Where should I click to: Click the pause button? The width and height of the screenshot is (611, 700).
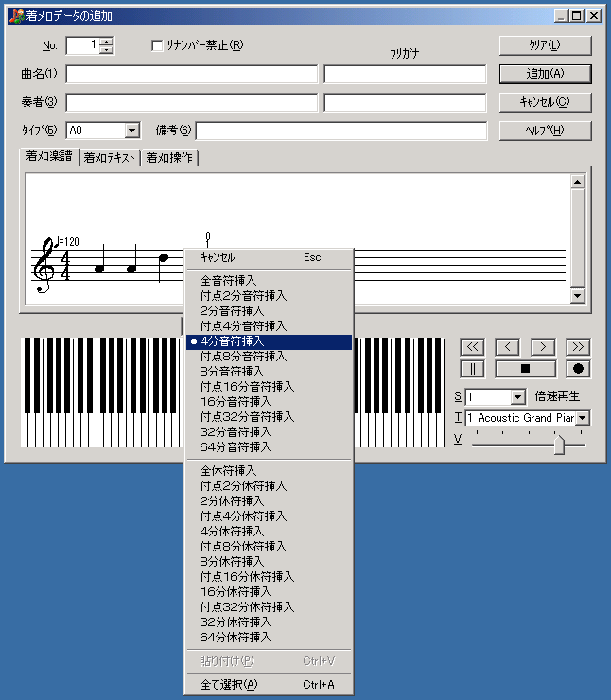tap(472, 369)
